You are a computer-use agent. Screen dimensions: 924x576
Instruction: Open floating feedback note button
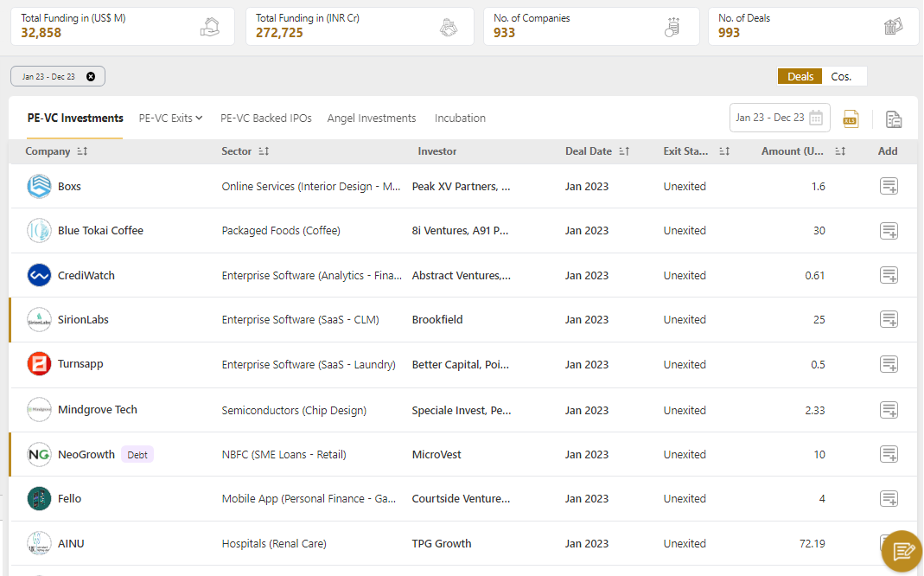902,551
